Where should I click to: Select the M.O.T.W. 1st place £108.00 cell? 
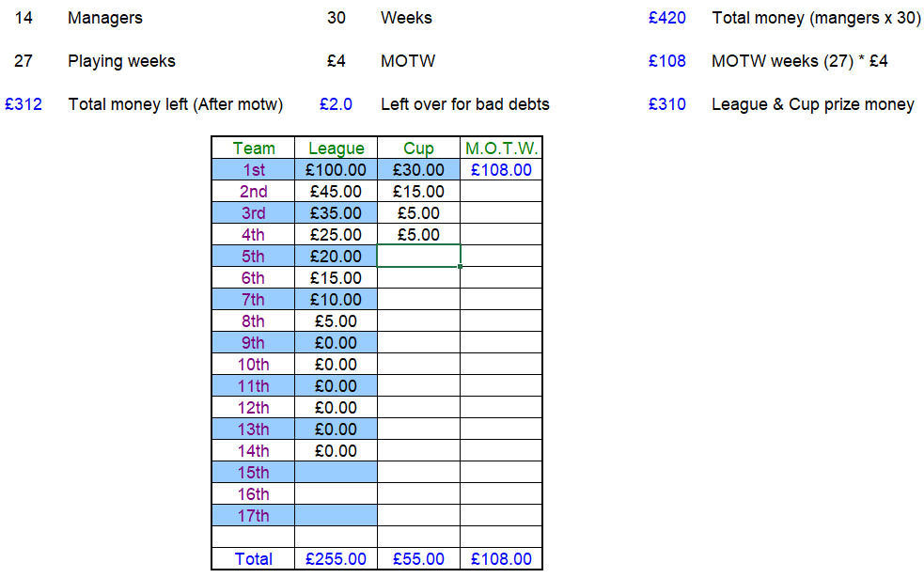coord(501,170)
